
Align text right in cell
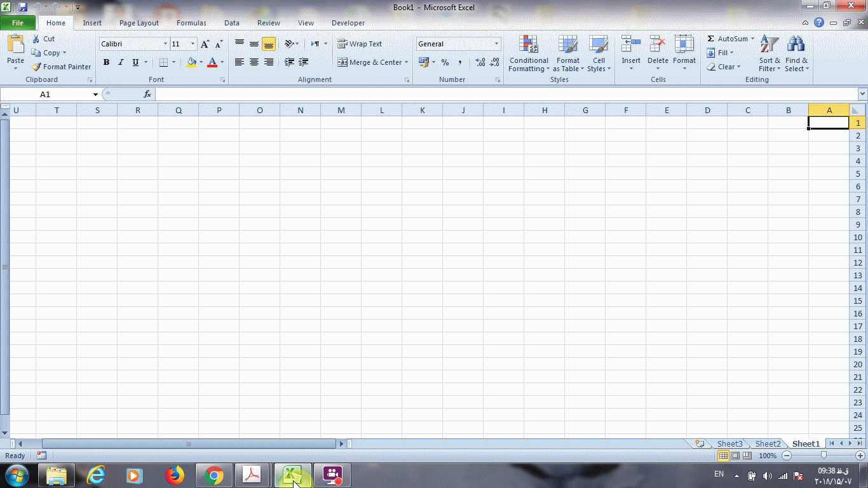pos(269,62)
